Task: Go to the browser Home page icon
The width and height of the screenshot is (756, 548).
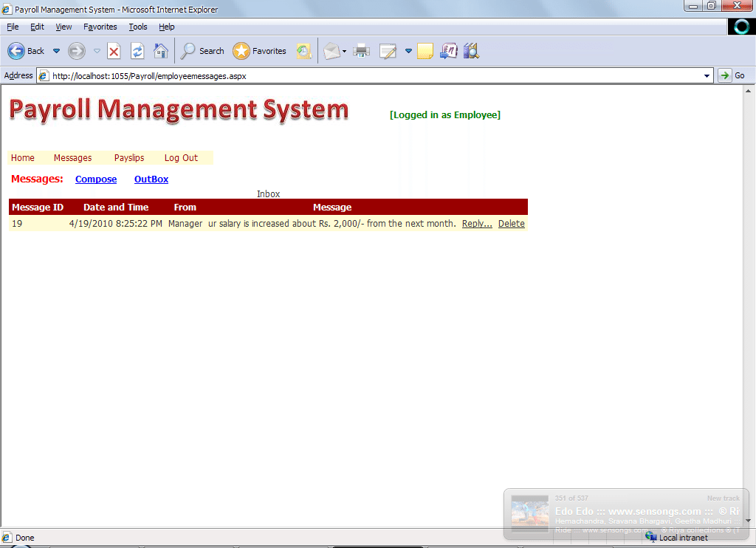Action: [160, 51]
